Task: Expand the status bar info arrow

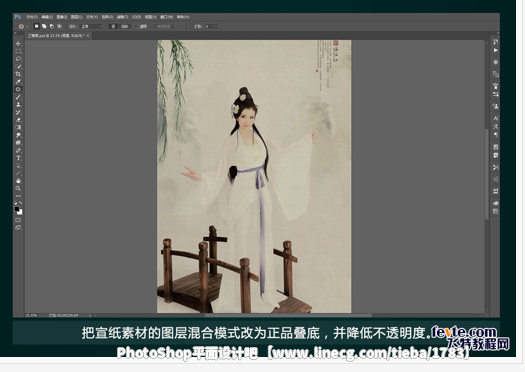Action: tap(90, 315)
